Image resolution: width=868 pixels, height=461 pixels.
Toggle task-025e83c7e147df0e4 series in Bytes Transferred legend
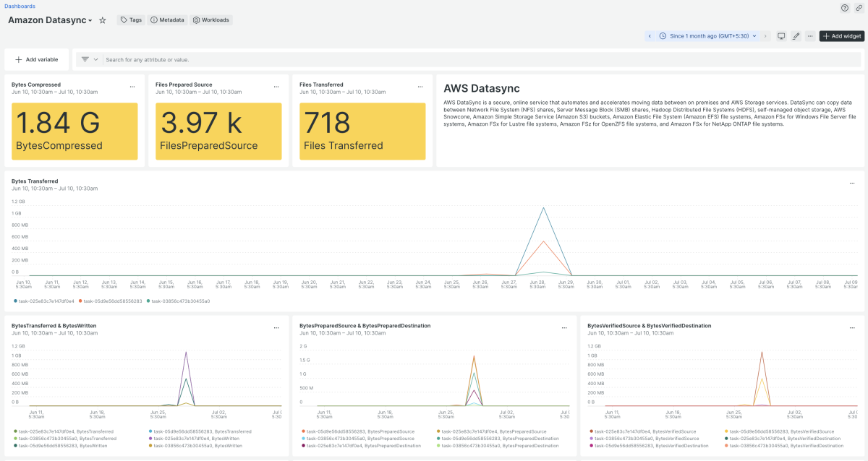(43, 301)
